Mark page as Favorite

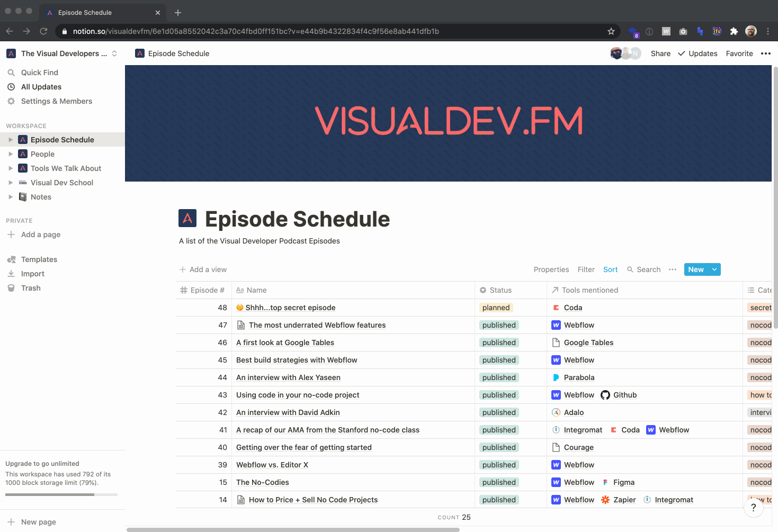coord(739,53)
